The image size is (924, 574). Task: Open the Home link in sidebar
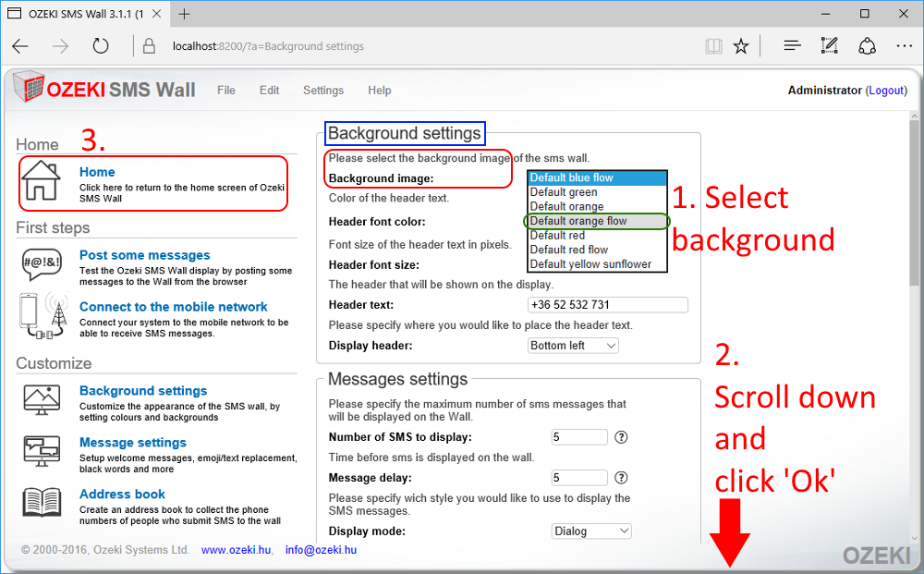pos(97,172)
